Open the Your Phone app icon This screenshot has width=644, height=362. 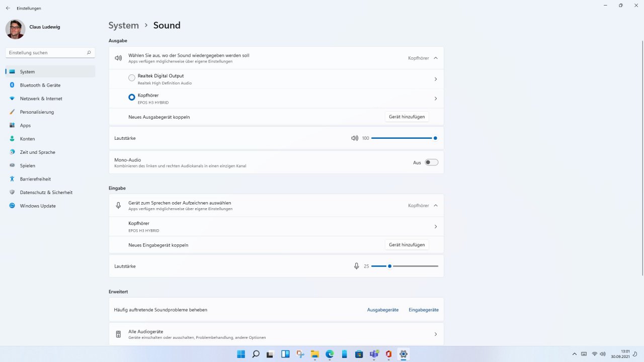click(x=344, y=354)
